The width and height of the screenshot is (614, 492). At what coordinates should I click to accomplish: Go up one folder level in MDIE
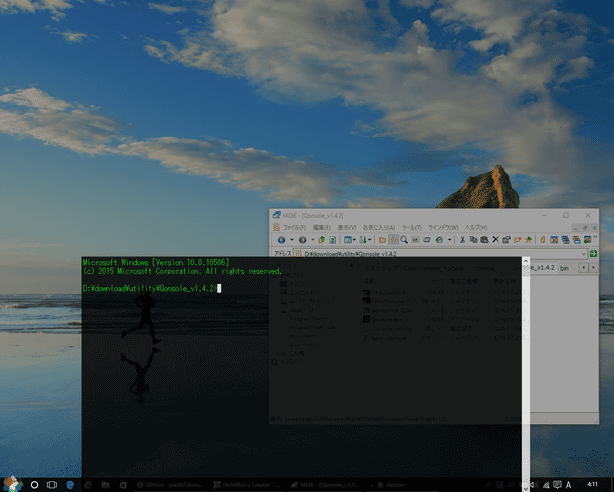(321, 240)
